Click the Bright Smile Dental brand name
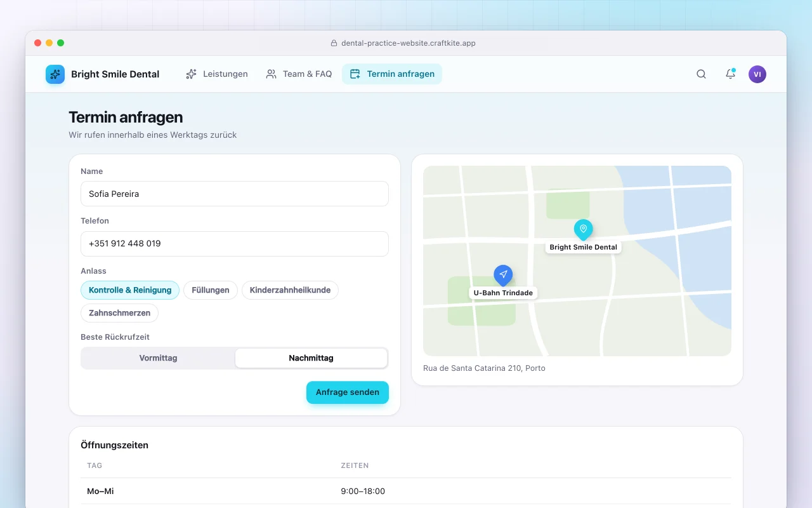The width and height of the screenshot is (812, 508). 115,74
